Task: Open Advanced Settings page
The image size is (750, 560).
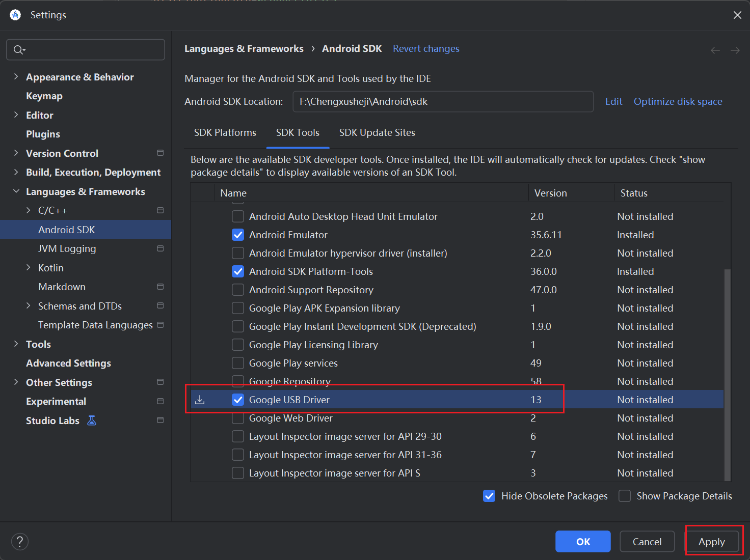Action: (x=68, y=363)
